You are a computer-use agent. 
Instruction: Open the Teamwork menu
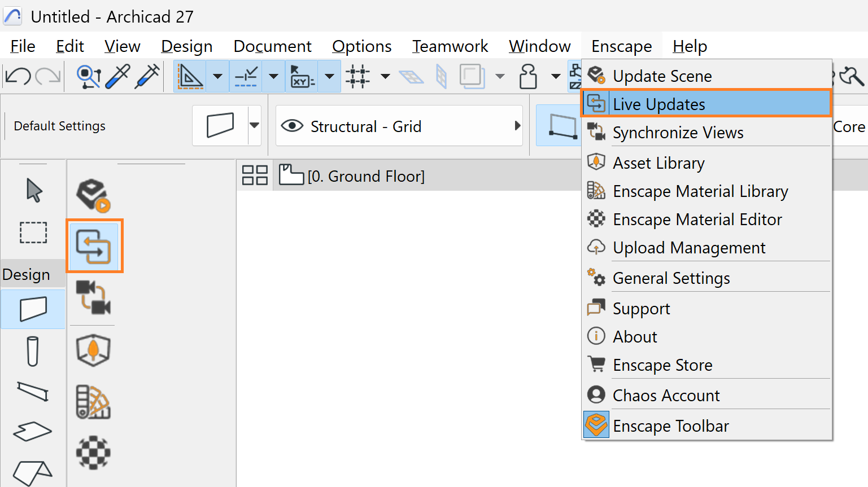(450, 46)
